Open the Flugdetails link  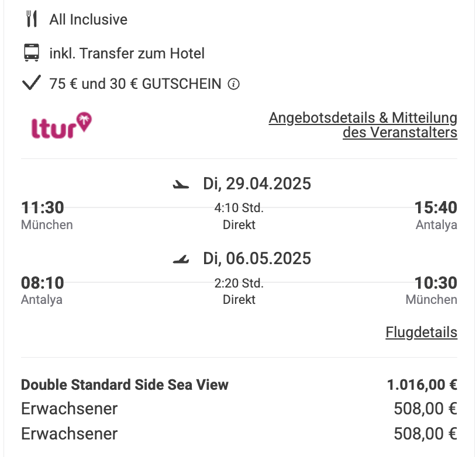422,332
